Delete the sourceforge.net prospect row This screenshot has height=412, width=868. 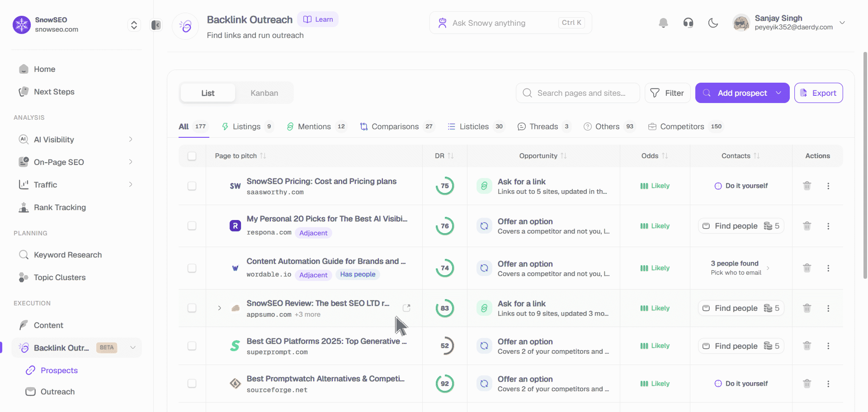pyautogui.click(x=807, y=384)
